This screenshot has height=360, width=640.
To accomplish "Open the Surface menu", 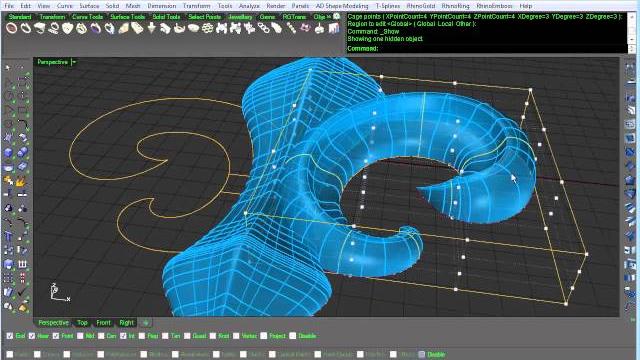I will 89,6.
